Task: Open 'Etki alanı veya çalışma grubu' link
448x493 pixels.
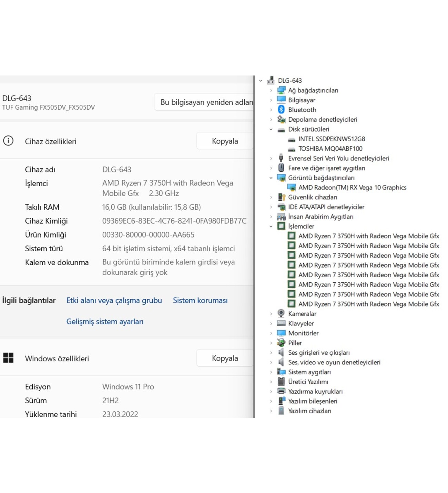Action: click(x=114, y=300)
